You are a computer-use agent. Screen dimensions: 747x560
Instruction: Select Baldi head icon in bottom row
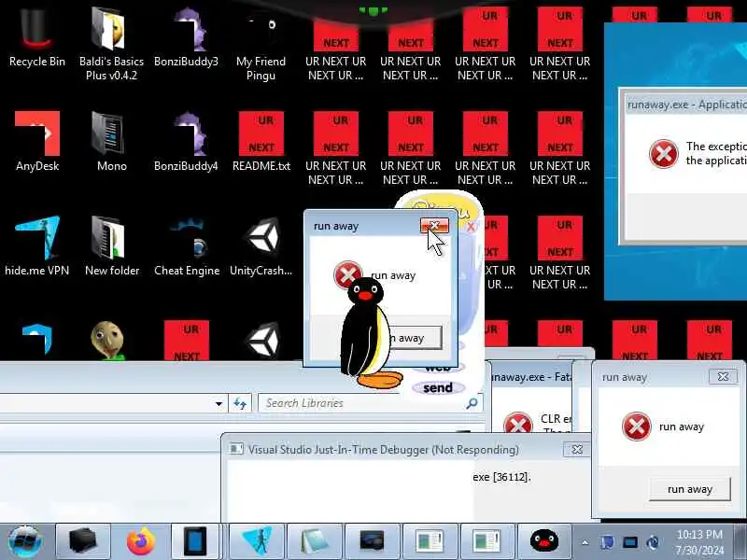coord(108,341)
